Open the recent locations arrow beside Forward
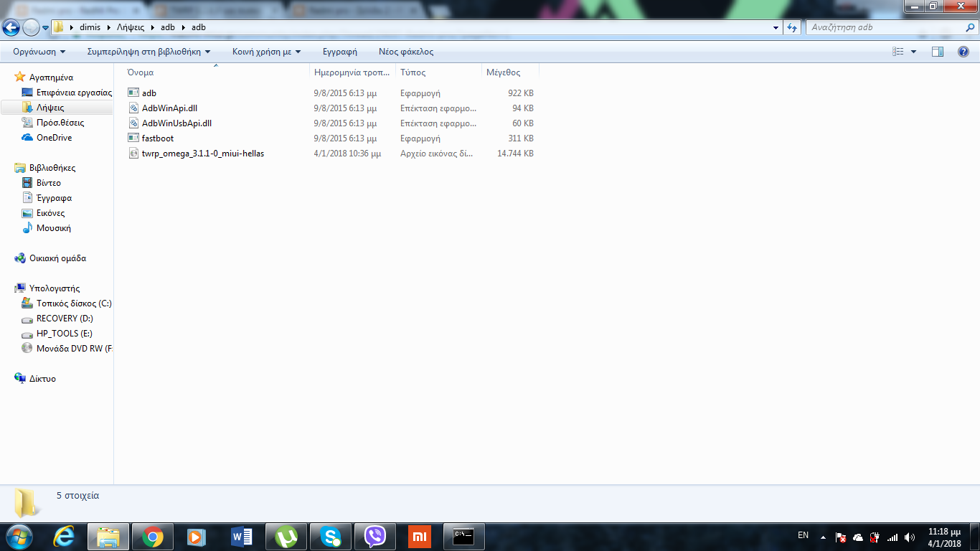Viewport: 980px width, 551px height. pyautogui.click(x=45, y=28)
